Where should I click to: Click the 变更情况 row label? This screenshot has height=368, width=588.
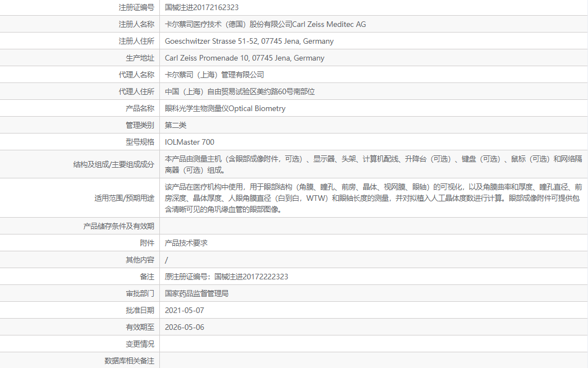coord(140,344)
